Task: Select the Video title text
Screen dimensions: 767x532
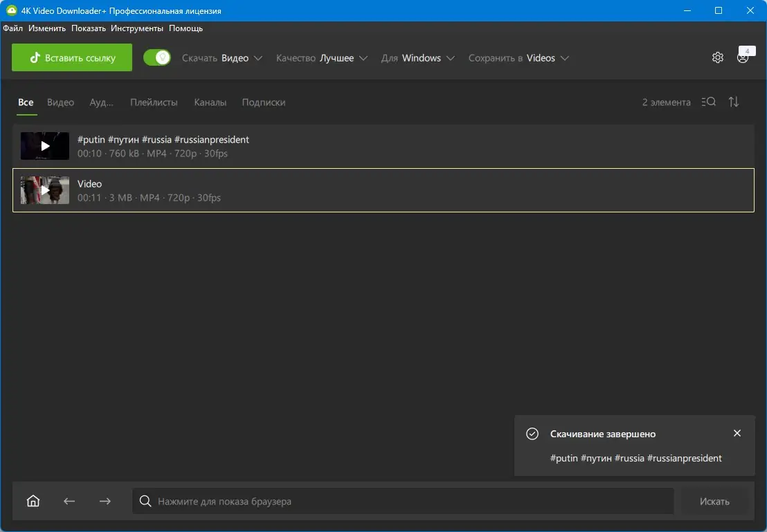Action: [89, 184]
